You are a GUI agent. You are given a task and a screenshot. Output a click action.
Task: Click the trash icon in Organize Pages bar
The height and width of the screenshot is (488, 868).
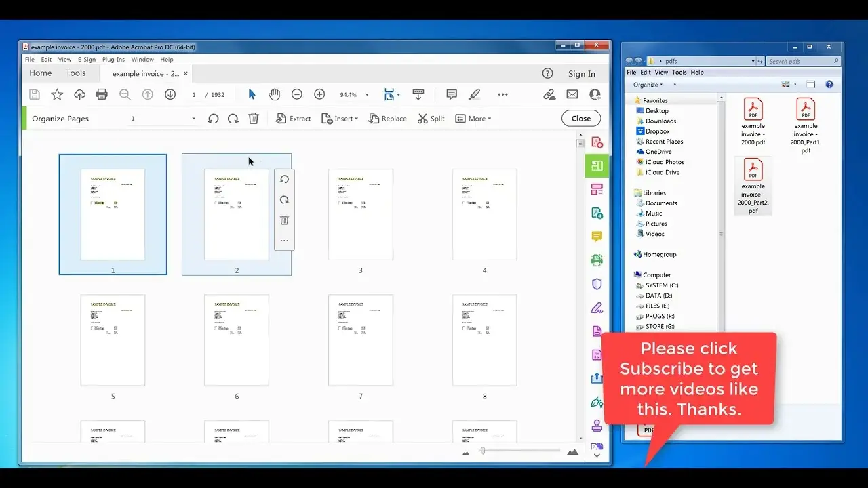(254, 118)
